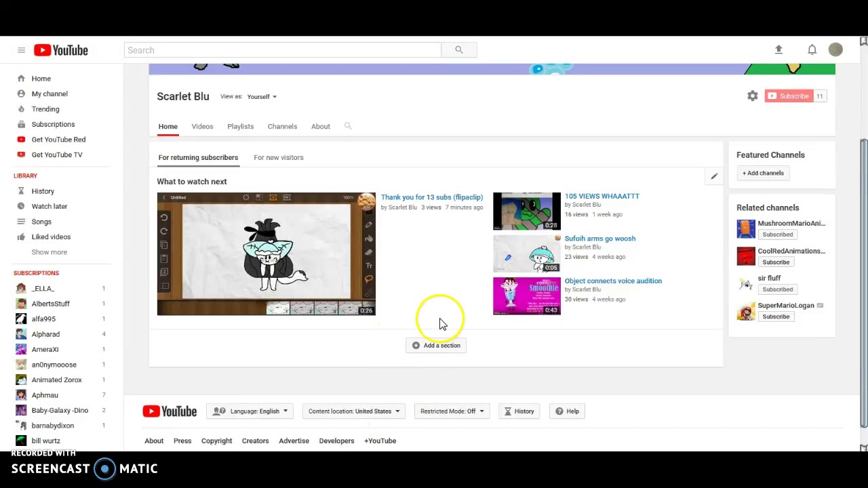
Task: Click the My channel person icon
Action: [21, 94]
